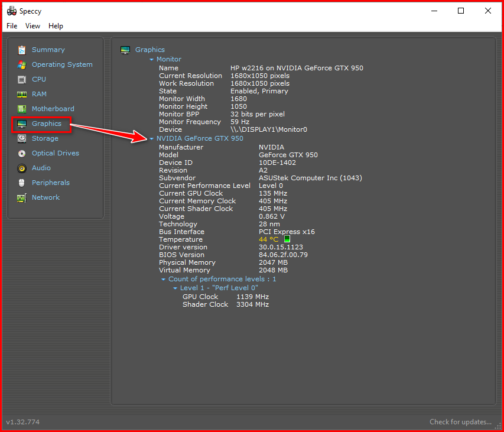Screen dimensions: 504x432
Task: Click the Device ID value 10DE-1402
Action: pos(277,163)
